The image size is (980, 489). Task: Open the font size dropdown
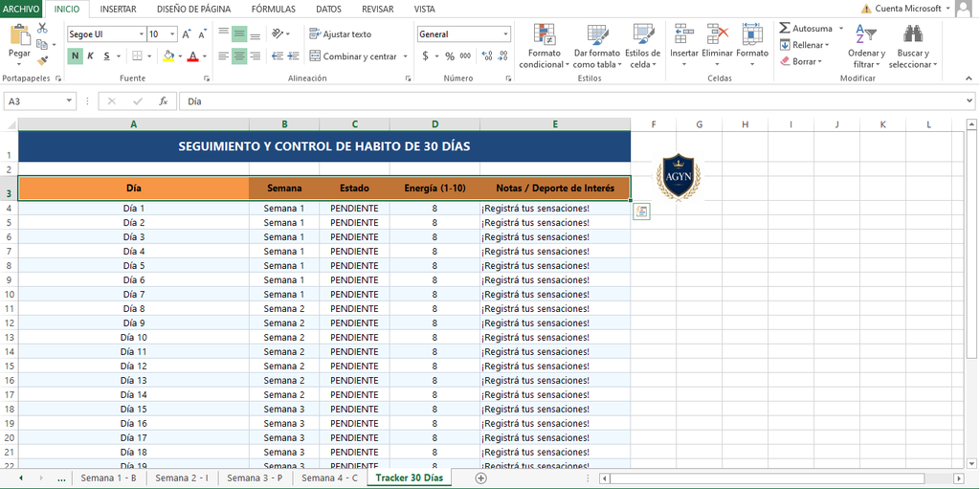(x=172, y=34)
